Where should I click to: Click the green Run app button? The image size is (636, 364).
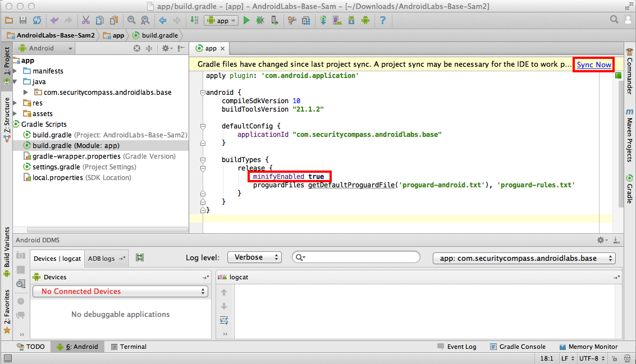[246, 20]
